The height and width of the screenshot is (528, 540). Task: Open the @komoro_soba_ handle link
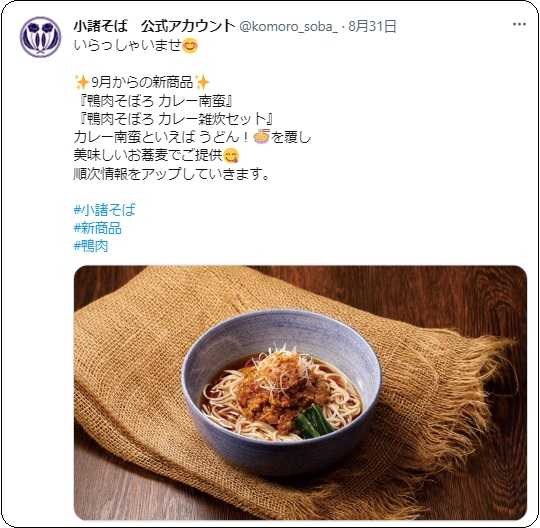coord(289,27)
